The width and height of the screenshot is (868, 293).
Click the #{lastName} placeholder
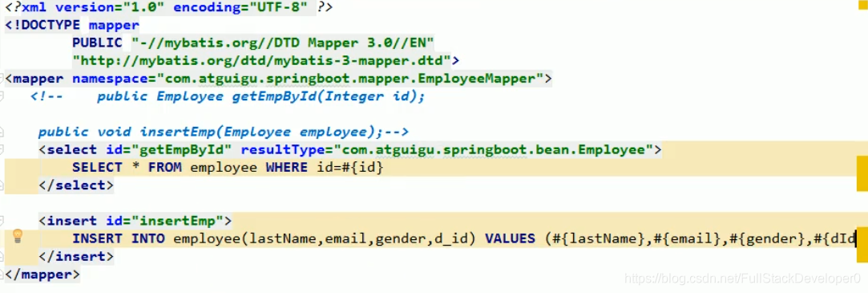[x=599, y=238]
